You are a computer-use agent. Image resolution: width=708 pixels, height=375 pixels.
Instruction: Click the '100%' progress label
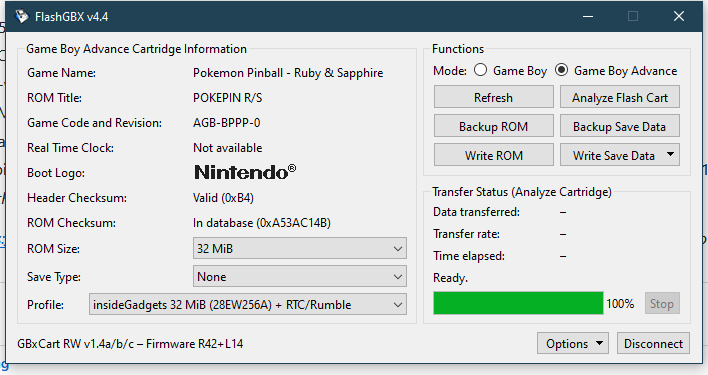[620, 303]
